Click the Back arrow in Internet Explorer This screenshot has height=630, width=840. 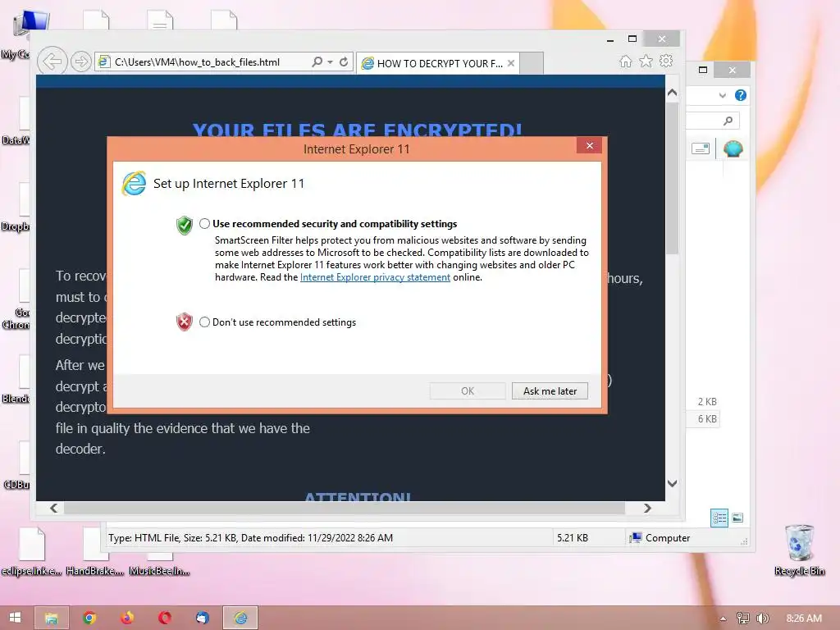click(52, 62)
